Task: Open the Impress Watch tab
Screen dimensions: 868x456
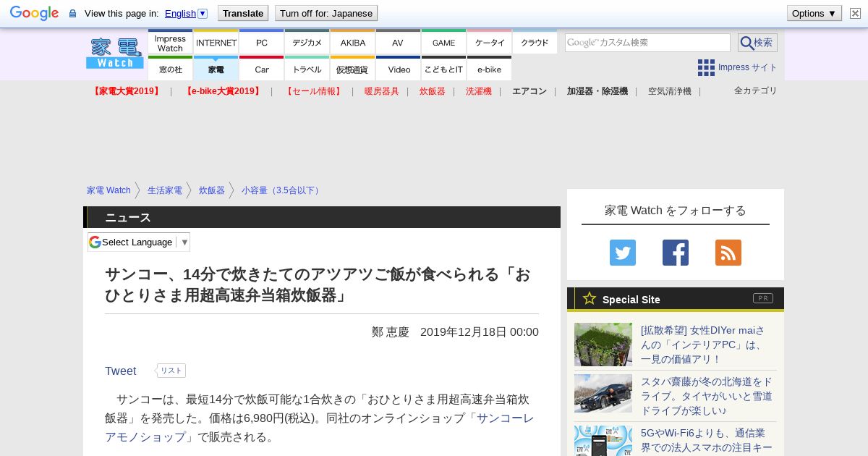Action: [x=170, y=43]
